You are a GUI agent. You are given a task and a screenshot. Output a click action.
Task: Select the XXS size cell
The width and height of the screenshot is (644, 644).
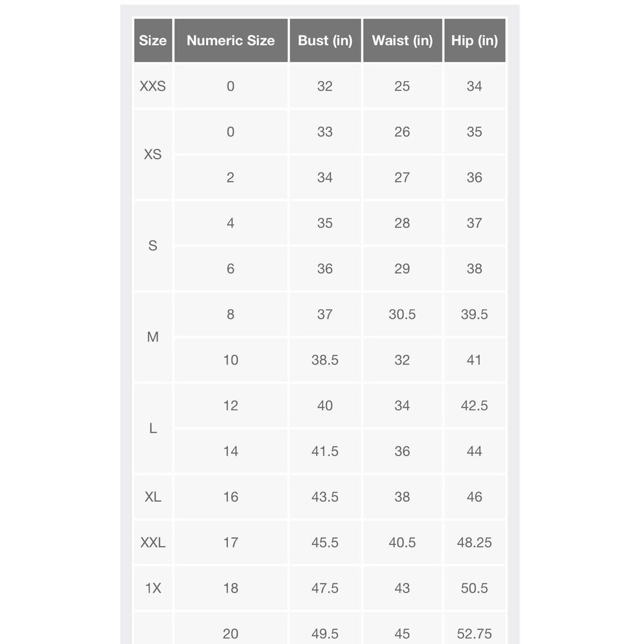tap(153, 86)
